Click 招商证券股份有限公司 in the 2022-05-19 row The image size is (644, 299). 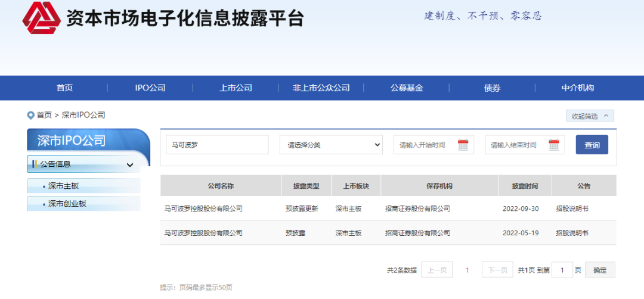click(417, 233)
